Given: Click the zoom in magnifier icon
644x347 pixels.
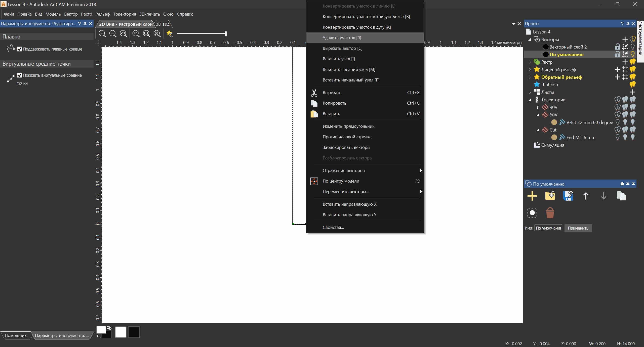Looking at the screenshot, I should [102, 33].
